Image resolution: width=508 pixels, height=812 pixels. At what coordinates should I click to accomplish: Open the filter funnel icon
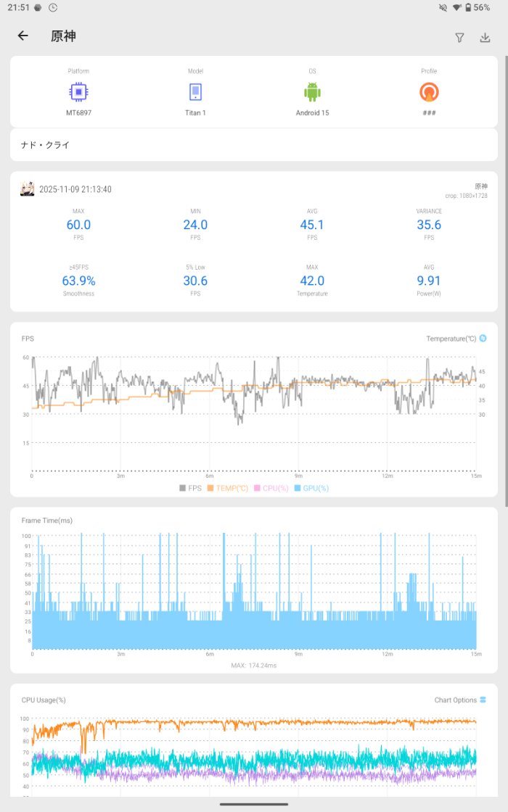coord(459,38)
